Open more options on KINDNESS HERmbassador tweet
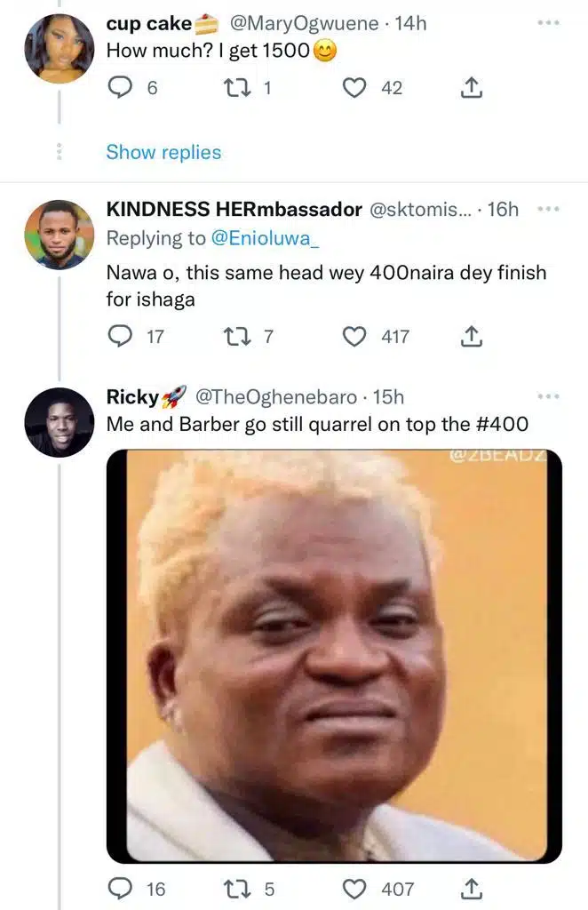Image resolution: width=588 pixels, height=910 pixels. click(x=549, y=210)
